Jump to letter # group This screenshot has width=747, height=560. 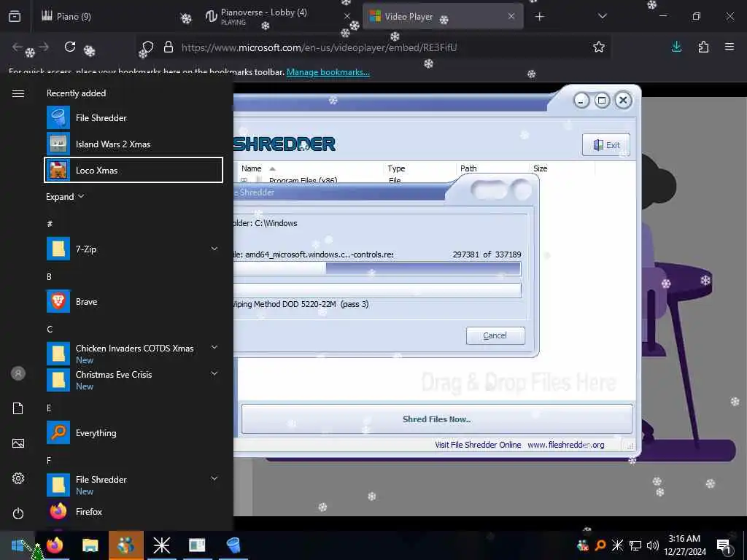tap(50, 223)
